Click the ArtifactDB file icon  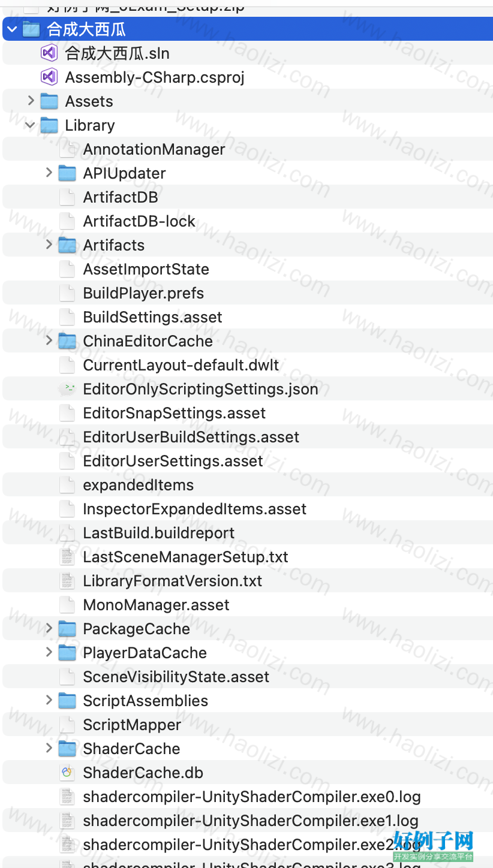(x=68, y=197)
